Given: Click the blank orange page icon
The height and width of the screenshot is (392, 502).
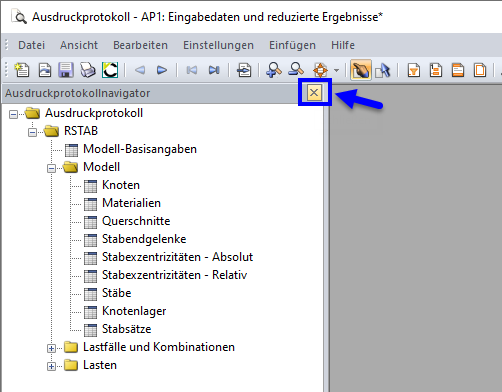Looking at the screenshot, I should click(x=480, y=70).
